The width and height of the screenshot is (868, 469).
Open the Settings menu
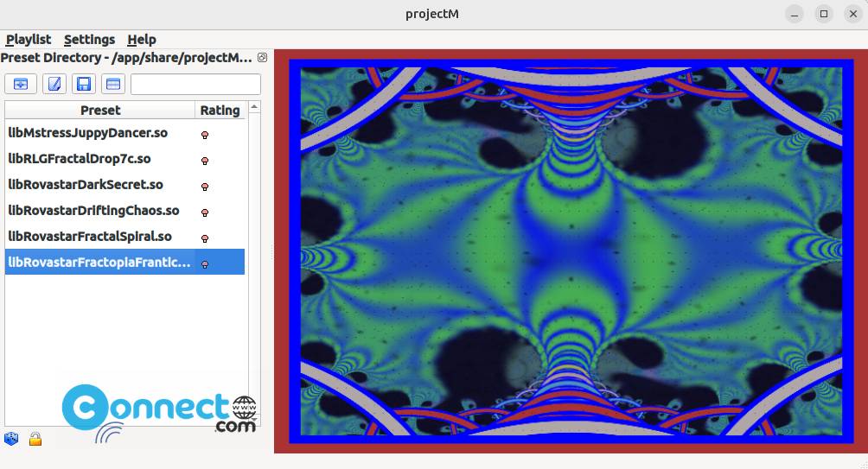click(89, 39)
